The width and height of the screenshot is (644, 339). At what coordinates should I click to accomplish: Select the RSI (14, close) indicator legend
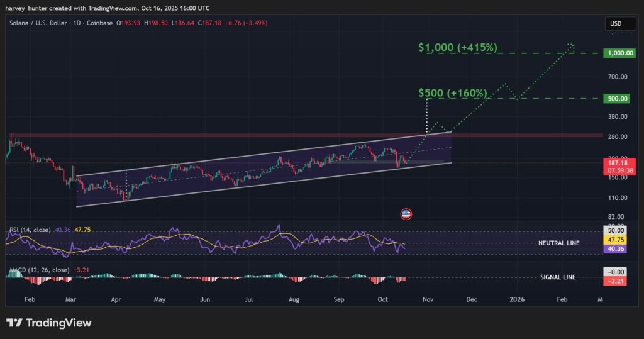tap(29, 230)
